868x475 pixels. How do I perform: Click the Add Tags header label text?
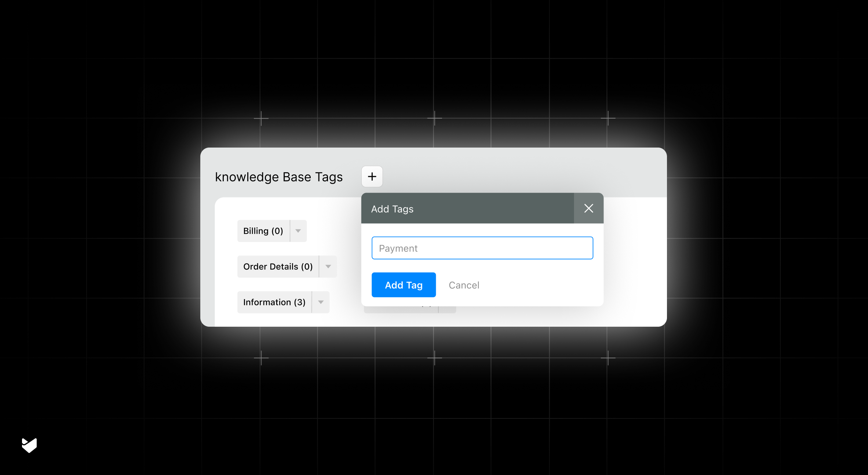pos(392,209)
